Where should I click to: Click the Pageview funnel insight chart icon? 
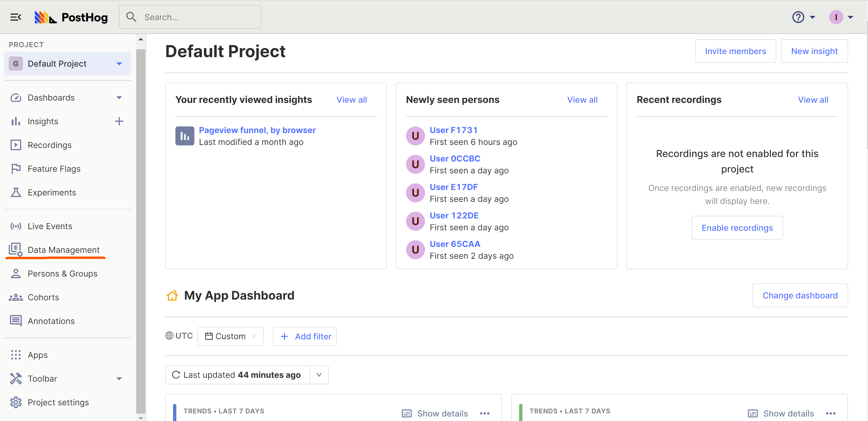[x=185, y=136]
